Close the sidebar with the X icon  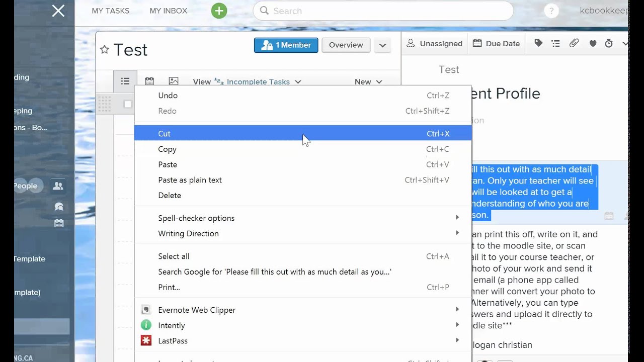(x=58, y=11)
